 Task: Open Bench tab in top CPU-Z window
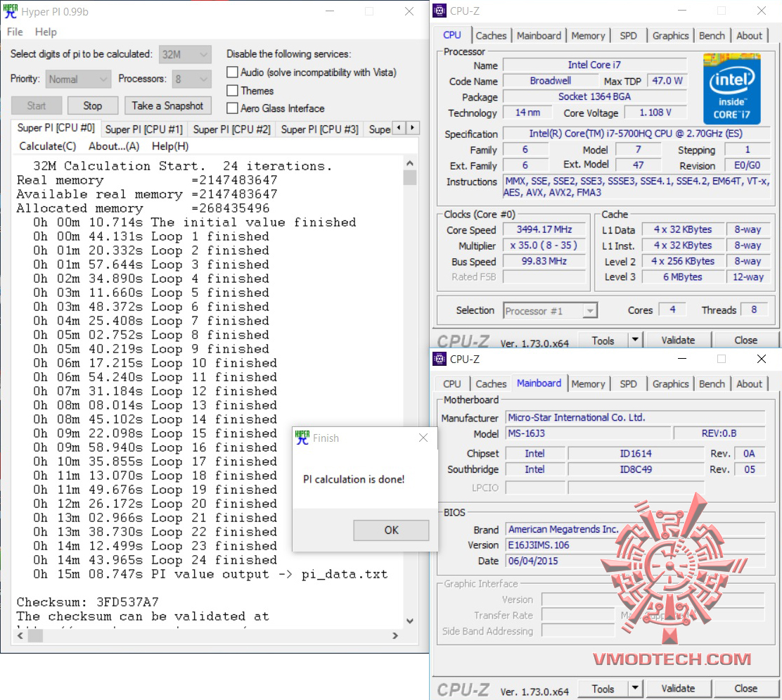click(712, 35)
